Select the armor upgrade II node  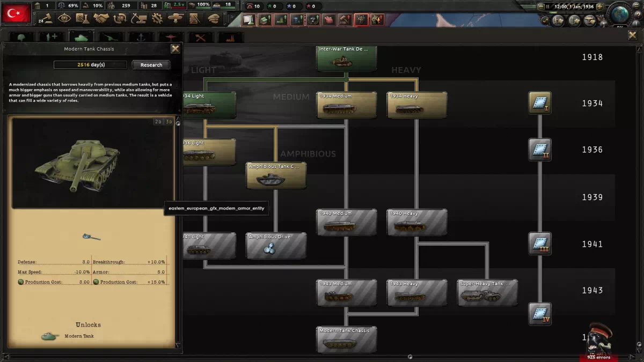[x=539, y=150]
